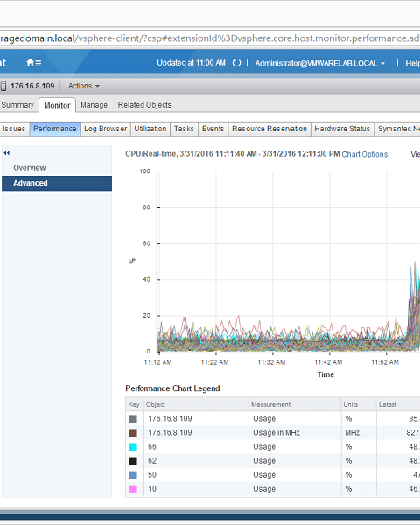
Task: Sort legend by the Object column header
Action: 196,404
